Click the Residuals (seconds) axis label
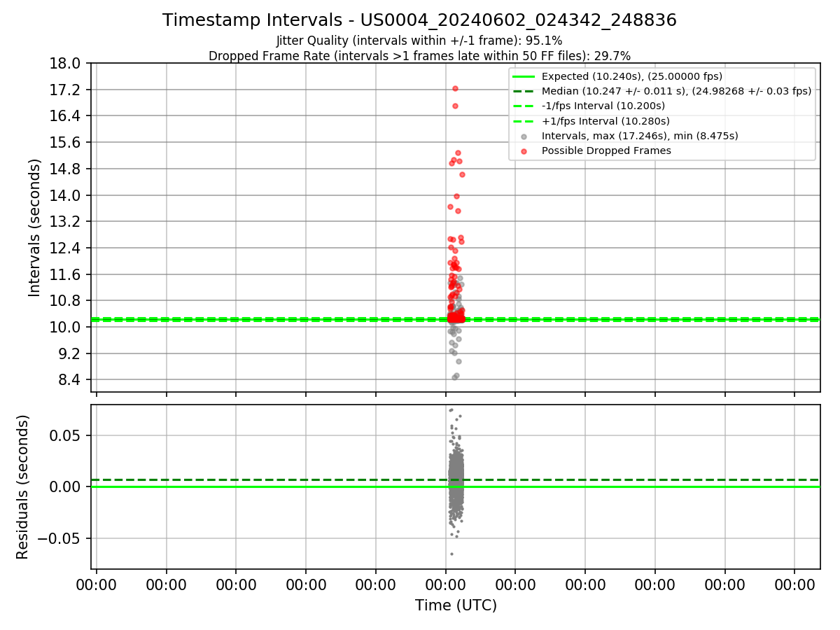Screen dimensions: 840x630 pos(22,487)
